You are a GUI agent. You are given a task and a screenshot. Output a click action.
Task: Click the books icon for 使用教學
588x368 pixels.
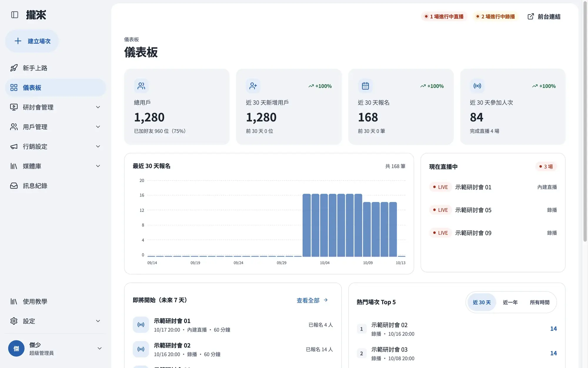14,301
